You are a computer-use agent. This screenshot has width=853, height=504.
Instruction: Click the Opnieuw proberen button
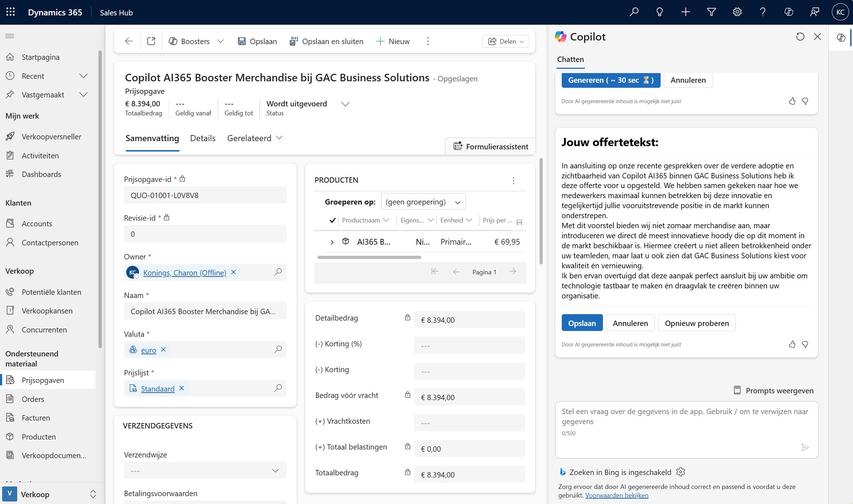[696, 323]
